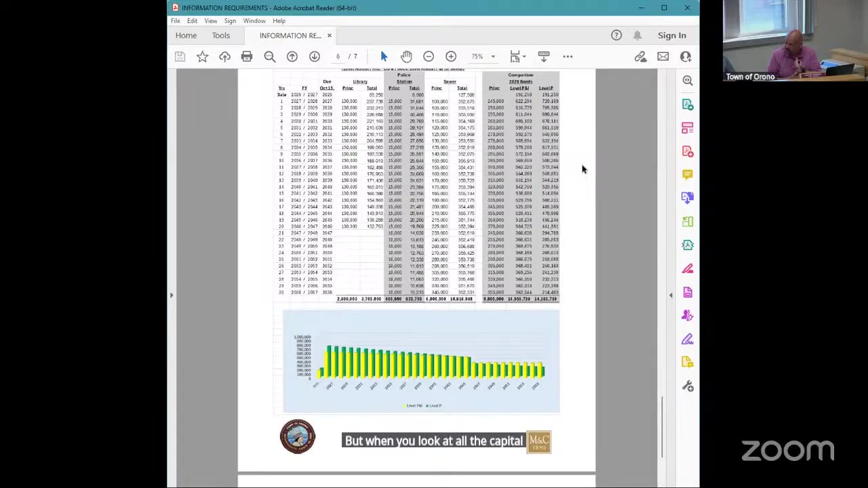This screenshot has width=868, height=488.
Task: Choose the Hand pan tool
Action: click(x=406, y=57)
